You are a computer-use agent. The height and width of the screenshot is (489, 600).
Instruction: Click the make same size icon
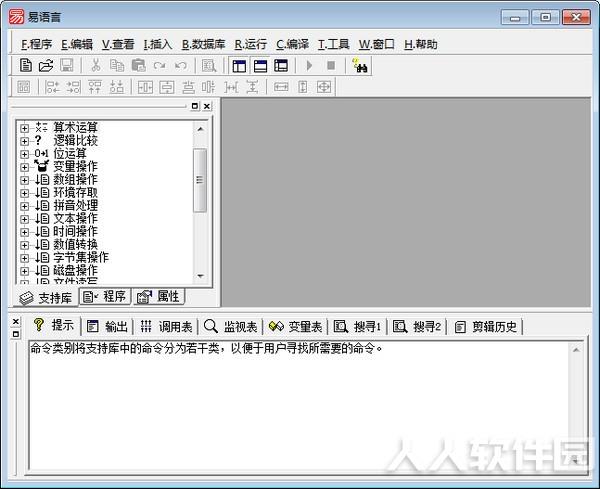coord(324,87)
